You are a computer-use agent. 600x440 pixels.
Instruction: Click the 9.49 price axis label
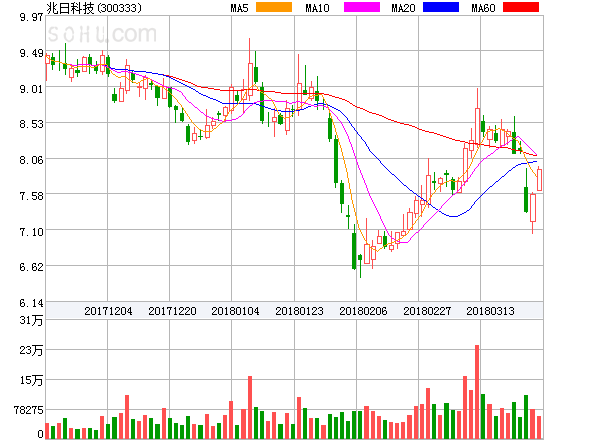coord(31,53)
